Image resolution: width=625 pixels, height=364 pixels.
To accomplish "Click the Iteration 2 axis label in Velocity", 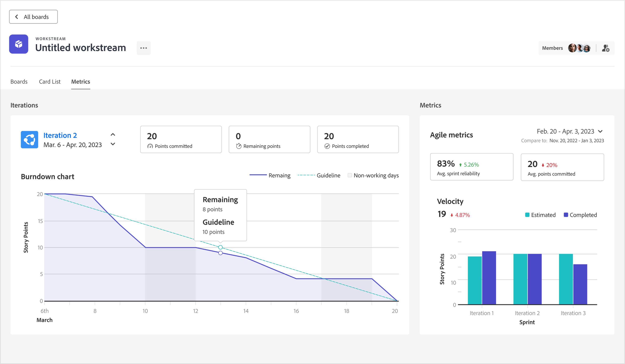I will 527,313.
